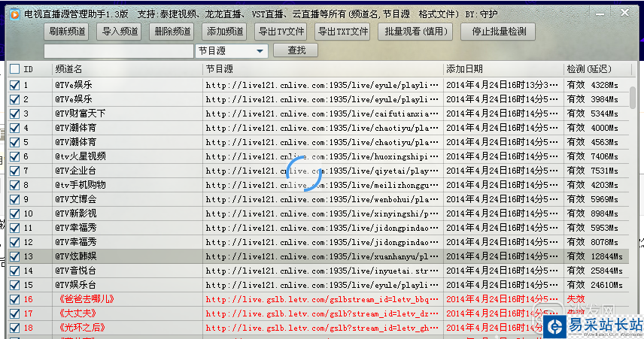Click the vertical scrollbar thumb of list
Screen dimensions: 644x339
coord(633,98)
